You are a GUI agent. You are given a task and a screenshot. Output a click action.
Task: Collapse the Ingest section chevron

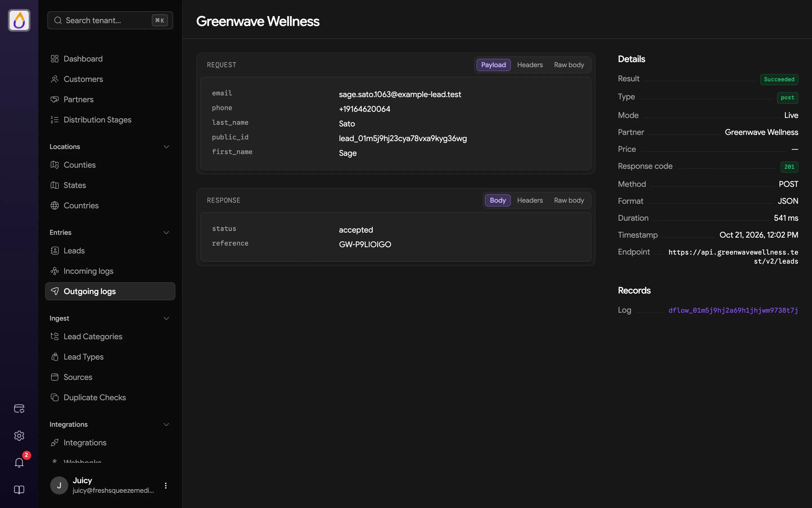point(166,318)
